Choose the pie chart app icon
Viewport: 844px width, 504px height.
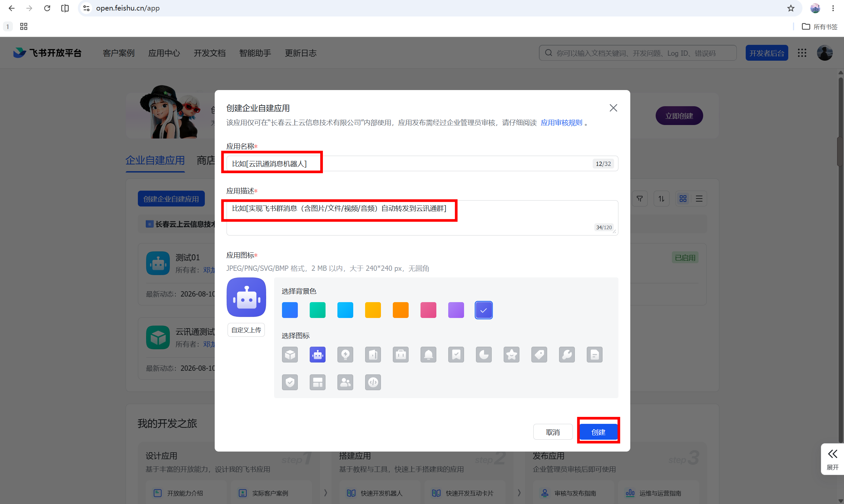tap(484, 355)
